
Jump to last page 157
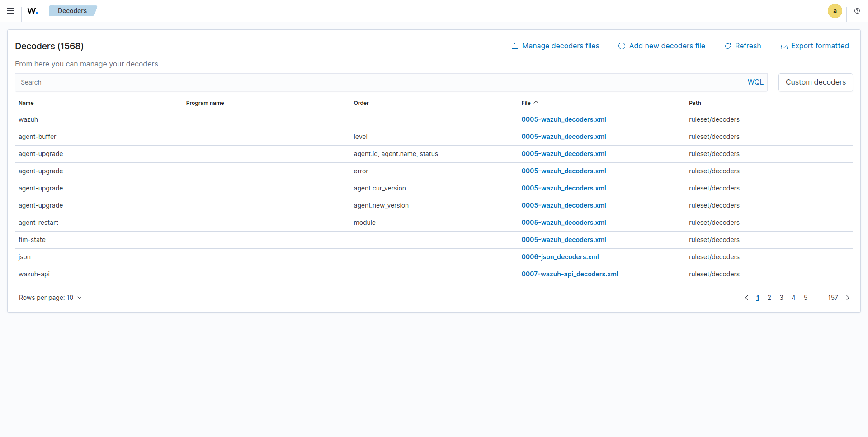(x=833, y=298)
